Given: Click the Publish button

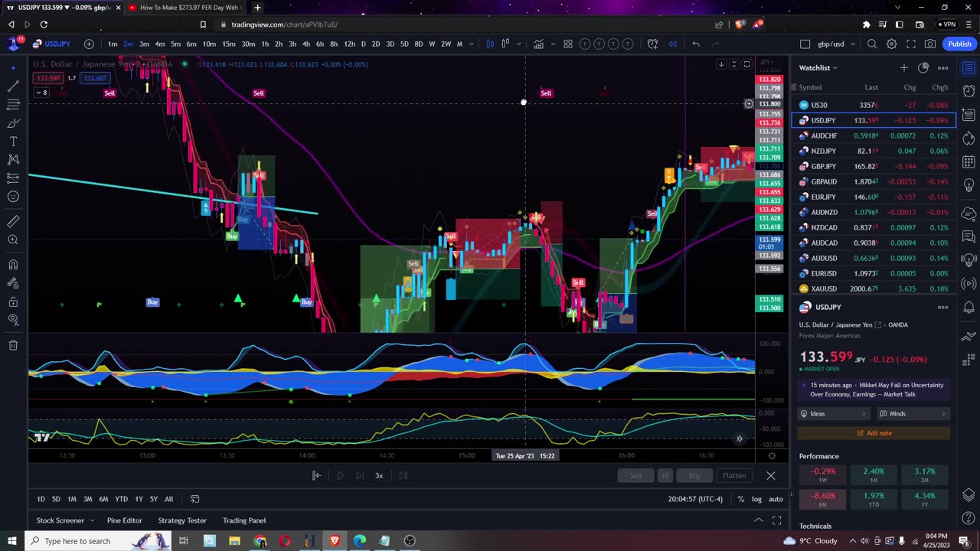Looking at the screenshot, I should click(959, 44).
